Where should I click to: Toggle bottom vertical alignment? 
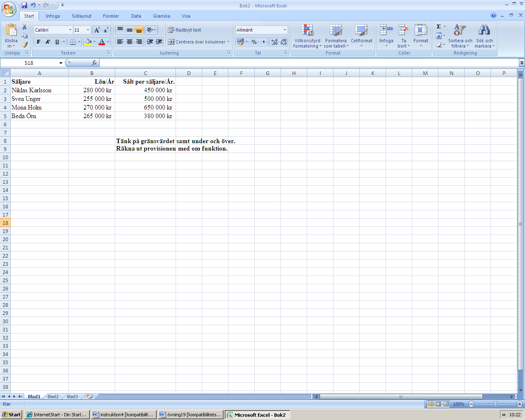point(139,30)
